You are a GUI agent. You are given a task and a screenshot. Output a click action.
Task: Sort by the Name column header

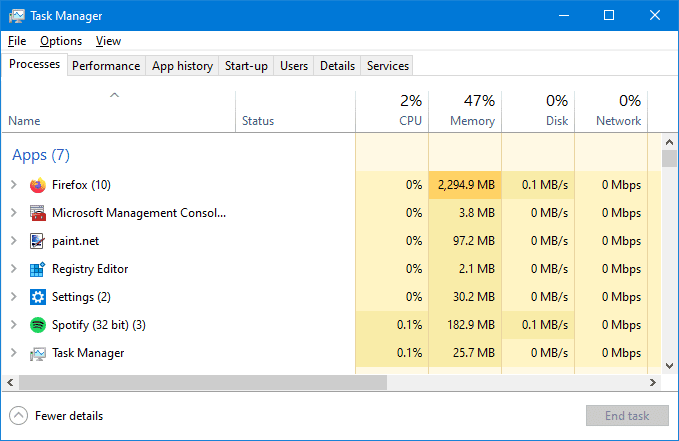tap(119, 112)
